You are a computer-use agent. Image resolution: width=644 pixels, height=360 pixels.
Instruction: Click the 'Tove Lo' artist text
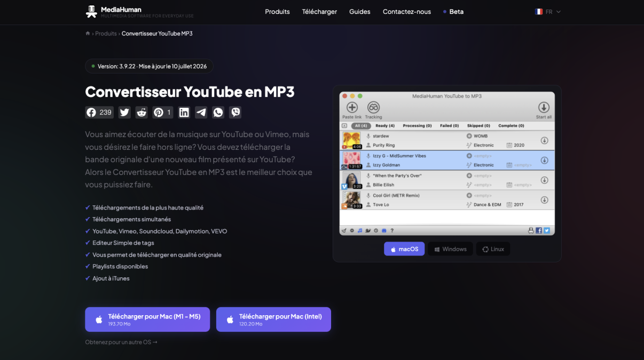(381, 204)
